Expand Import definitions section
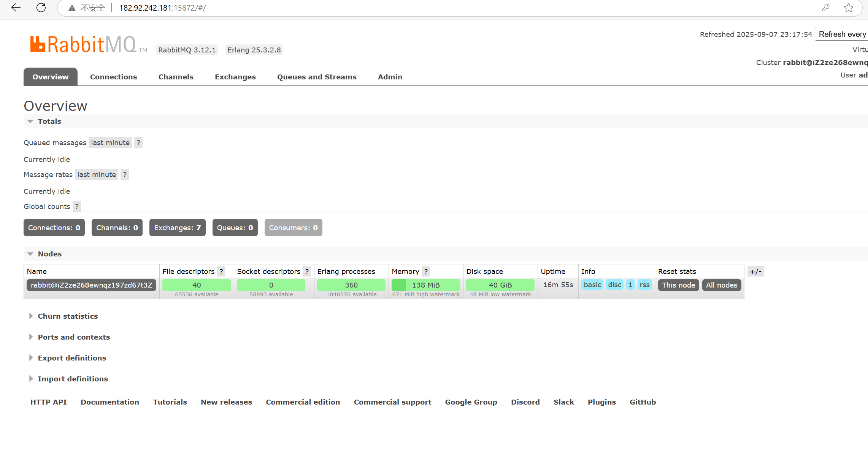 pyautogui.click(x=68, y=379)
